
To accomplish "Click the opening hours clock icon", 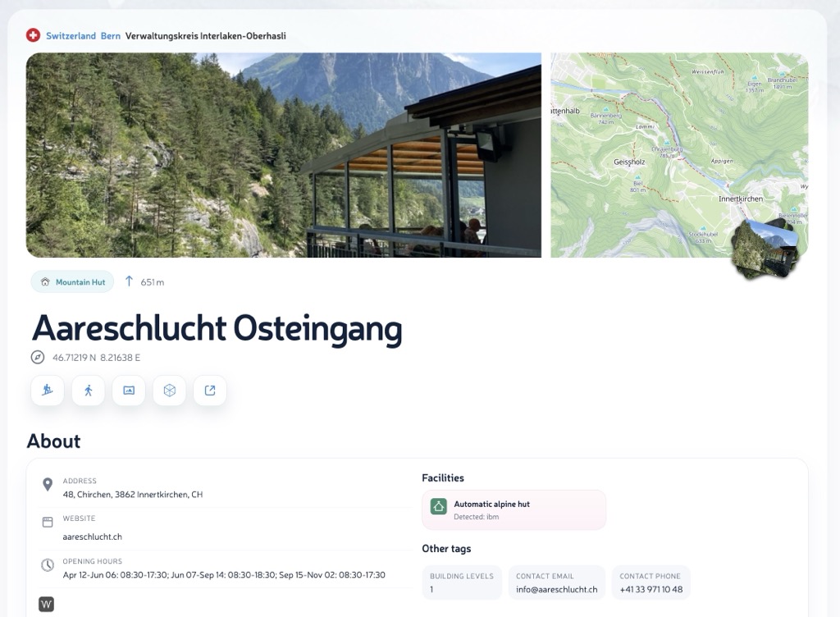I will (x=48, y=565).
